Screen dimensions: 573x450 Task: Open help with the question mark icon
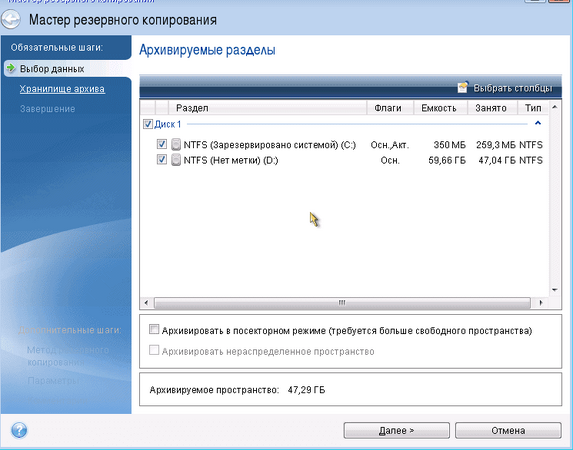point(19,430)
